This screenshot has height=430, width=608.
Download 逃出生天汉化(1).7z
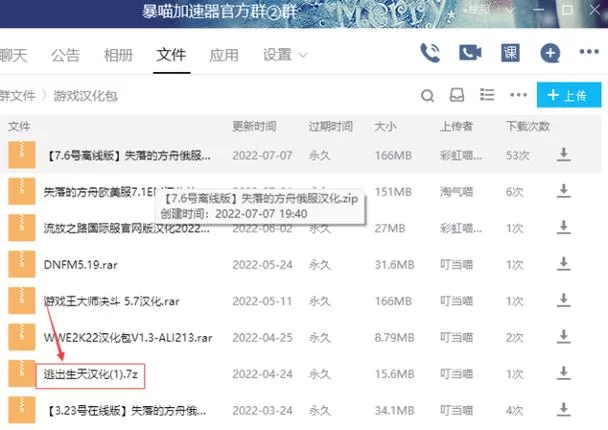click(x=563, y=373)
